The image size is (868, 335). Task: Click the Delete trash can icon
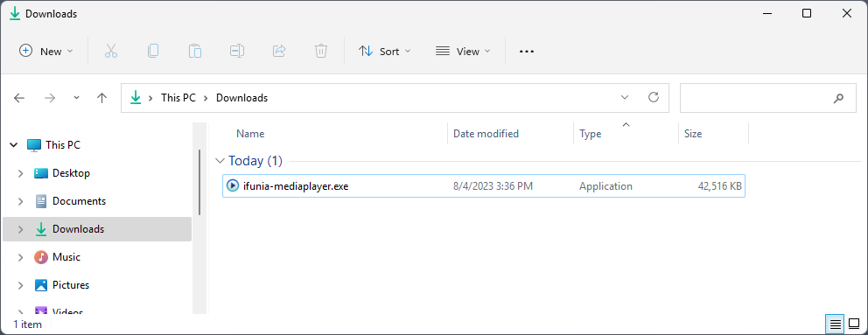(321, 51)
